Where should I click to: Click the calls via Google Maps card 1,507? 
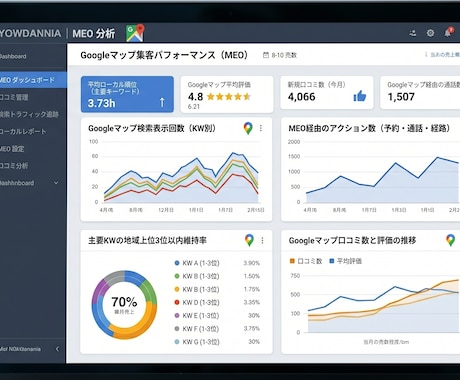coord(420,93)
